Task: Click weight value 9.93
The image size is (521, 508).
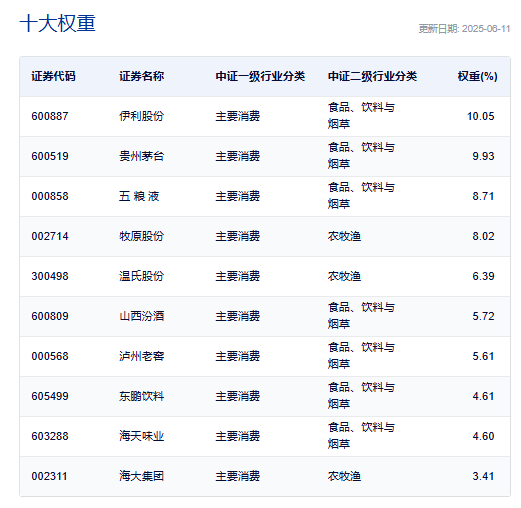Action: [x=483, y=156]
